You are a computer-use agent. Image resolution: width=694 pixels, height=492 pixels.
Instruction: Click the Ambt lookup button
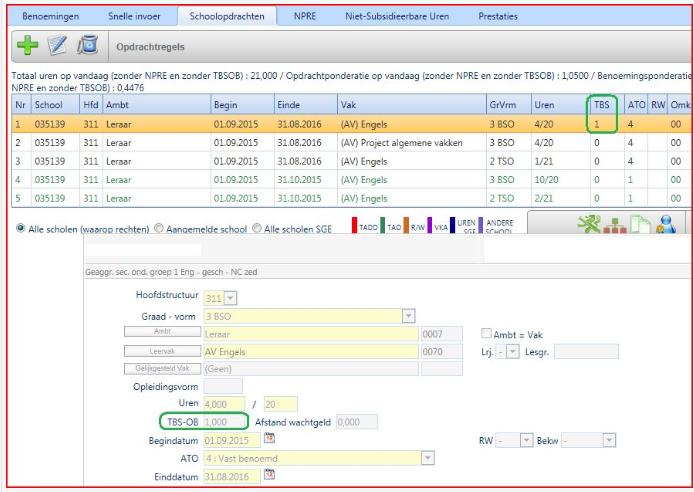pos(162,331)
